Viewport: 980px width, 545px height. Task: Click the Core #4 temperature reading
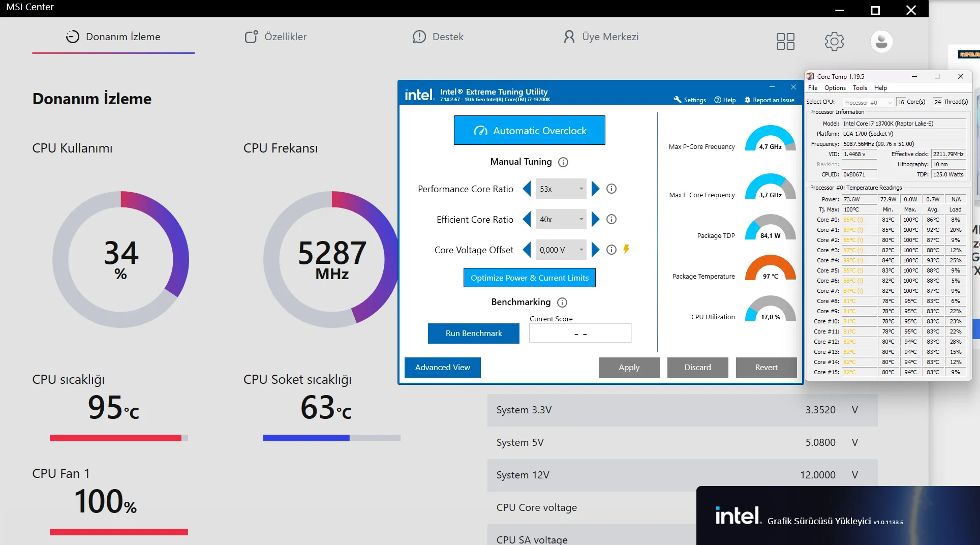click(x=860, y=260)
